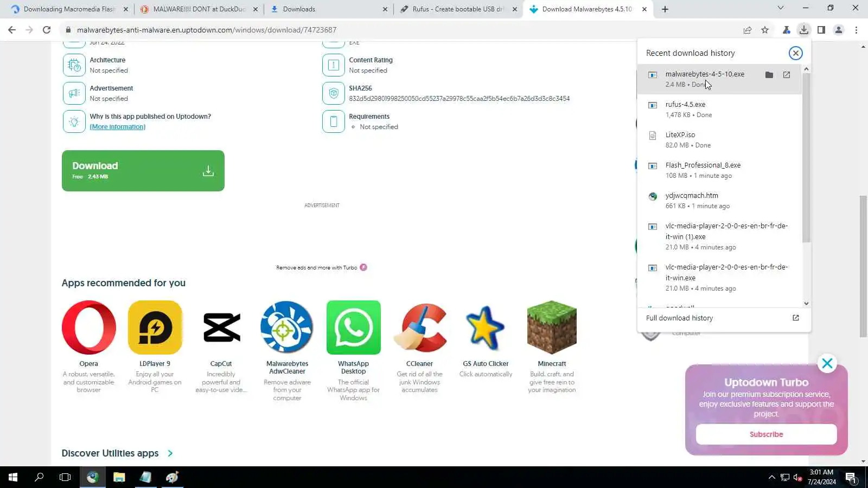Switch to the Downloads tab

click(x=328, y=9)
